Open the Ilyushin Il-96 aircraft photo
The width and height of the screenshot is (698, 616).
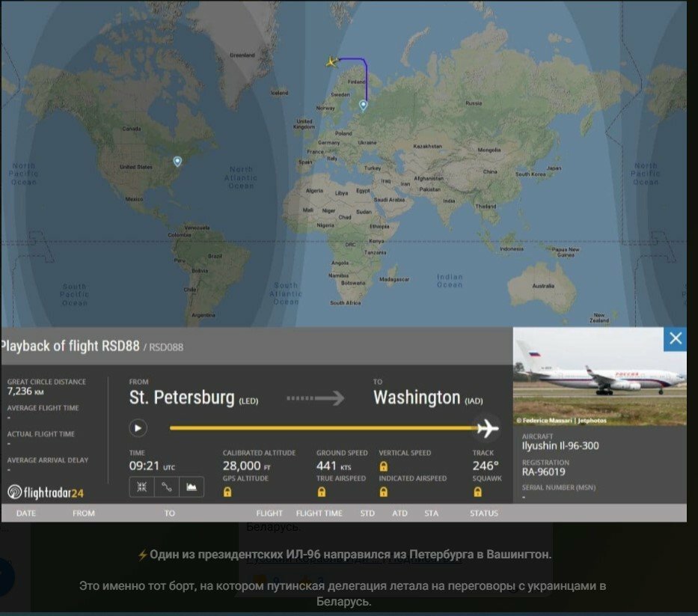599,376
